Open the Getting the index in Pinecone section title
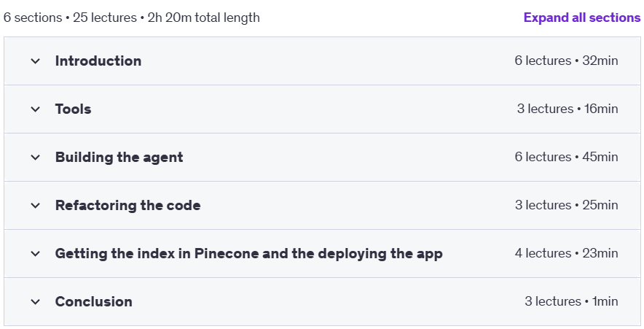The width and height of the screenshot is (644, 329). coord(249,253)
